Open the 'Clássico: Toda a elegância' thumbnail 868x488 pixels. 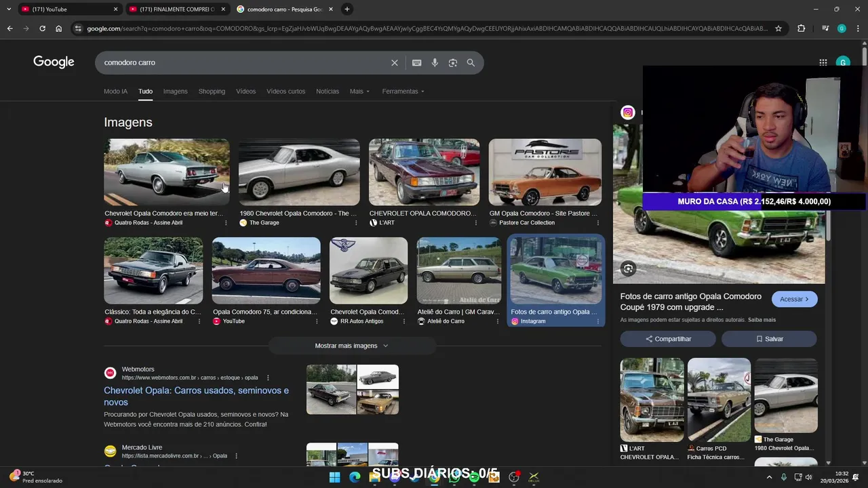[153, 270]
